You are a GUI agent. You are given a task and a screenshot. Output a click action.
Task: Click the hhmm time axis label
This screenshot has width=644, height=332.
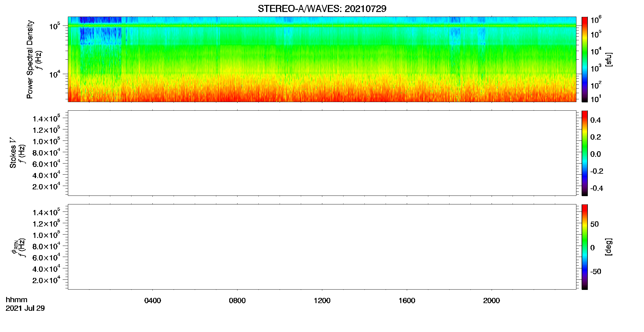[x=17, y=300]
